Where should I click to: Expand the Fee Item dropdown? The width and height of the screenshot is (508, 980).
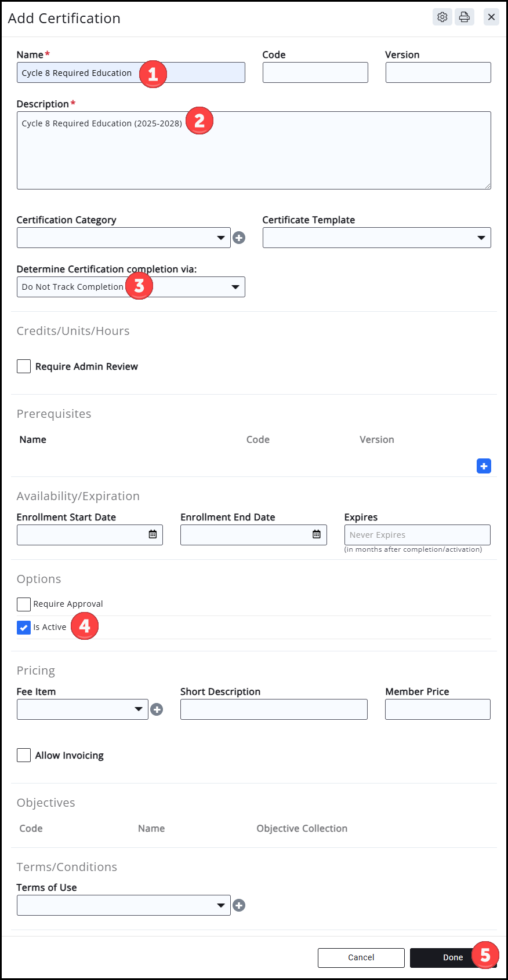[82, 709]
